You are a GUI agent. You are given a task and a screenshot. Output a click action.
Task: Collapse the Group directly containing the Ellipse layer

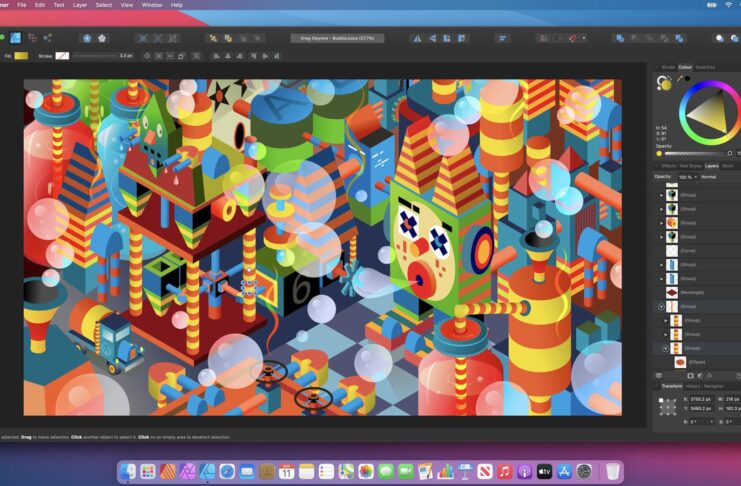[665, 348]
